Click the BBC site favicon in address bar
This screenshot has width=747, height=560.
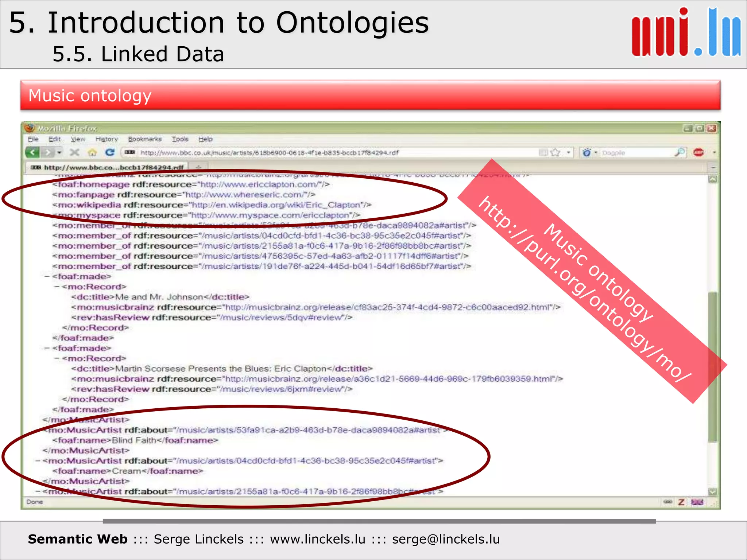pos(129,152)
